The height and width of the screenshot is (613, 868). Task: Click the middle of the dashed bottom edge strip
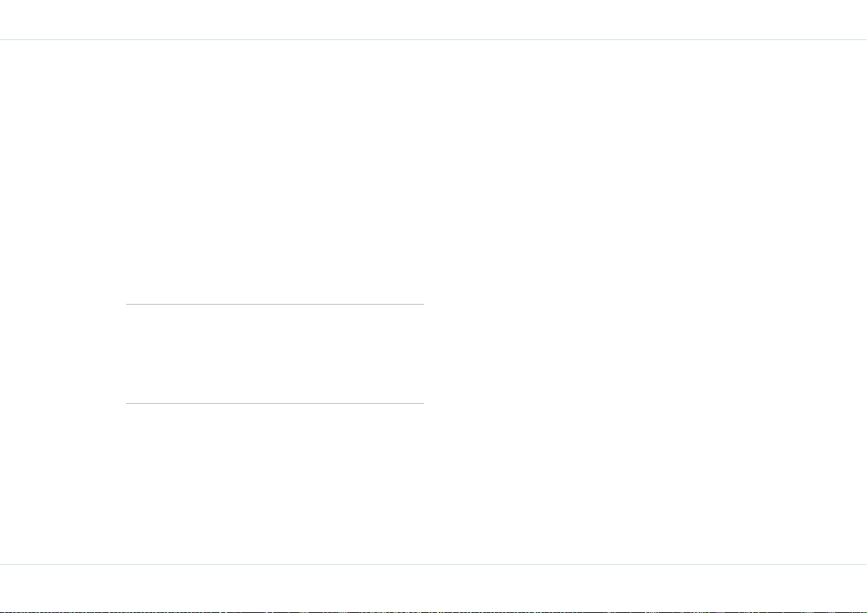coord(434,612)
